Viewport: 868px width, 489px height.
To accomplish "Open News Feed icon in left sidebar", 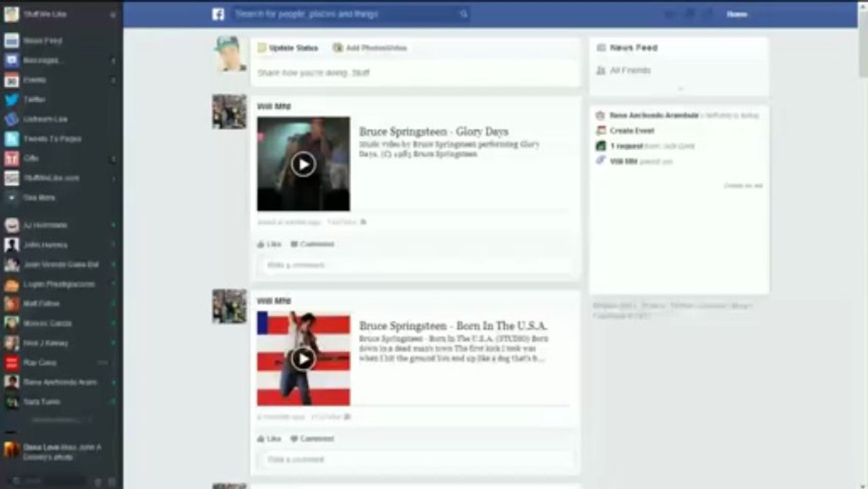I will coord(11,41).
